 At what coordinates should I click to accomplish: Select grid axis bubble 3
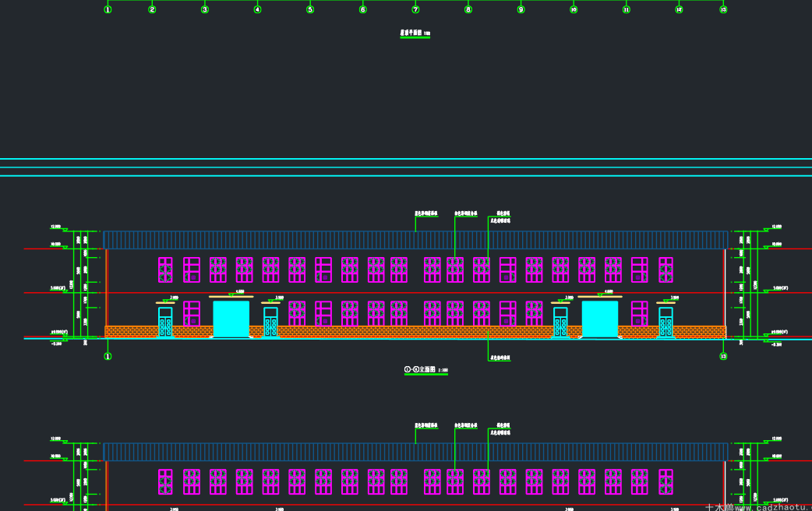coord(205,9)
